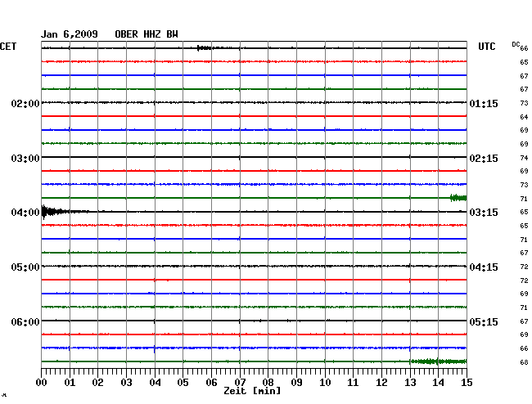Select the 03:15 UTC time label
Screen dimensions: 532x404
[x=484, y=213]
